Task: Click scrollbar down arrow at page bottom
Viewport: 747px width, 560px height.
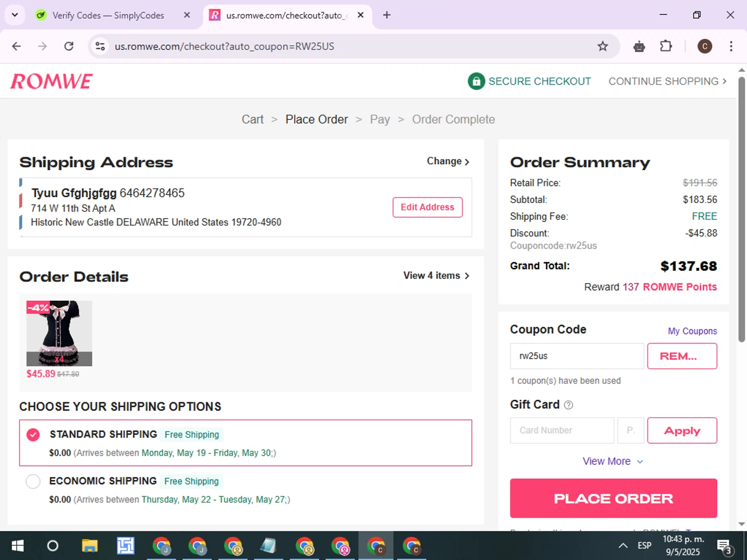Action: pyautogui.click(x=742, y=524)
